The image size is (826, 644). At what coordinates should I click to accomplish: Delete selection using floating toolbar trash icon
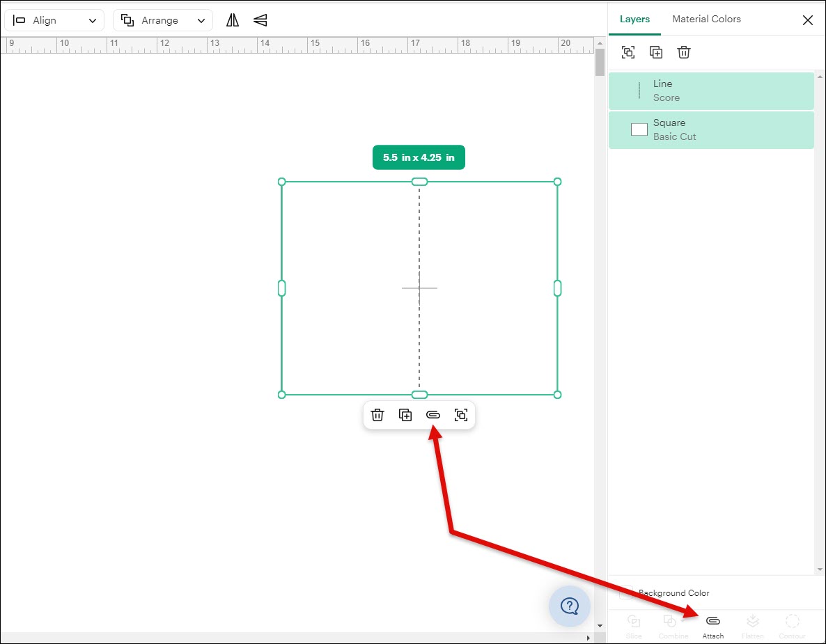click(x=377, y=415)
